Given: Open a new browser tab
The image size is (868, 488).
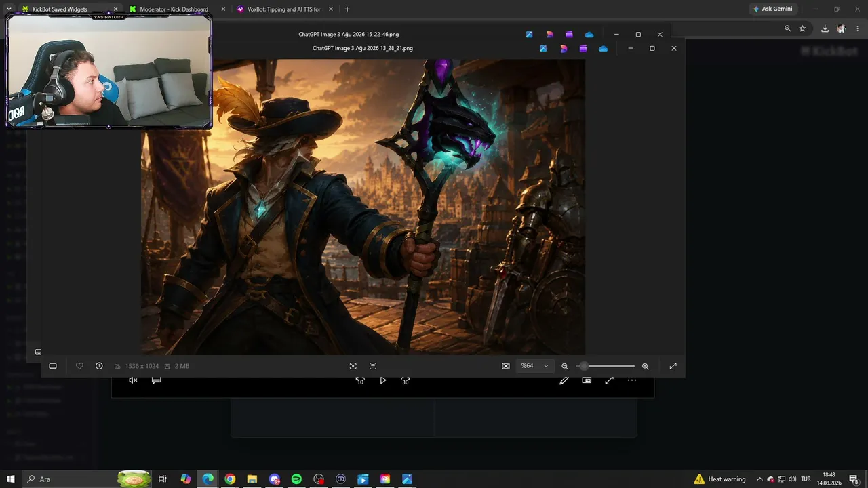Looking at the screenshot, I should [x=347, y=9].
